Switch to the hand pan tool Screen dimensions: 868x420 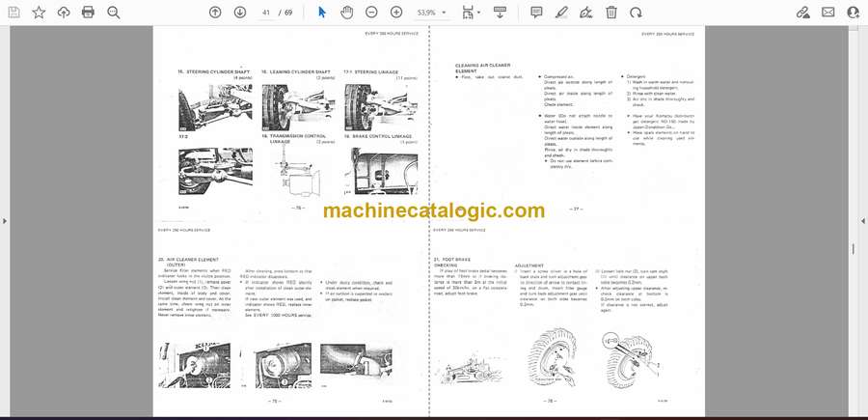pos(346,13)
